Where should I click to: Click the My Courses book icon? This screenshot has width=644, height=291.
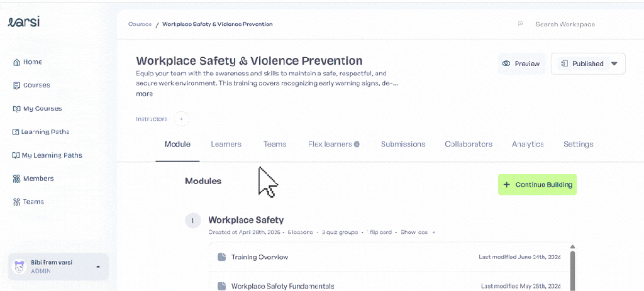click(x=16, y=109)
